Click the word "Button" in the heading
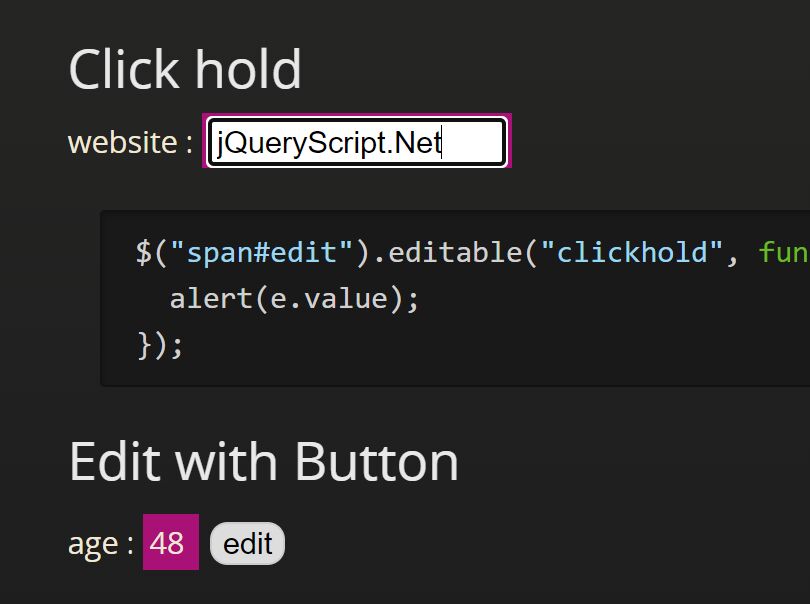The width and height of the screenshot is (810, 604). [x=377, y=461]
